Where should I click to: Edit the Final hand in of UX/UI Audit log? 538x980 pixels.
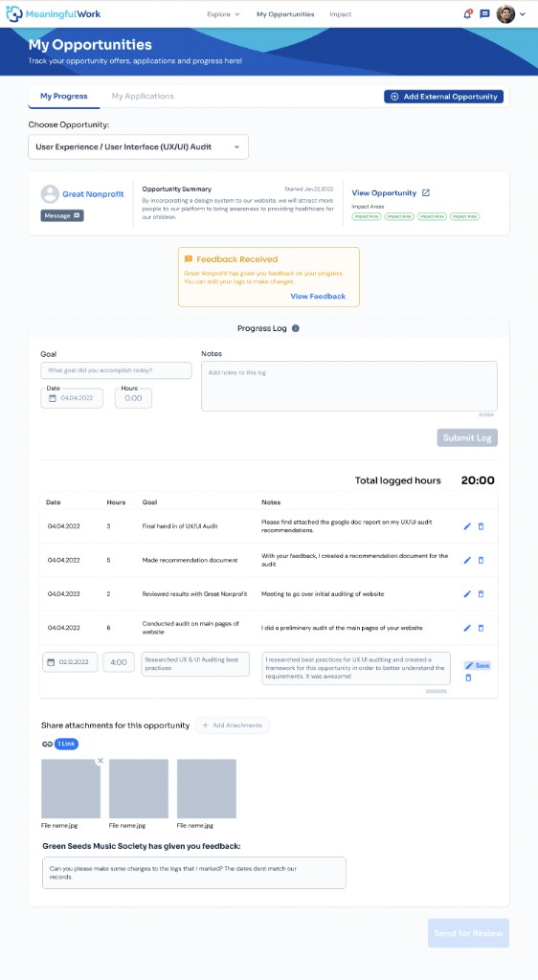click(467, 526)
